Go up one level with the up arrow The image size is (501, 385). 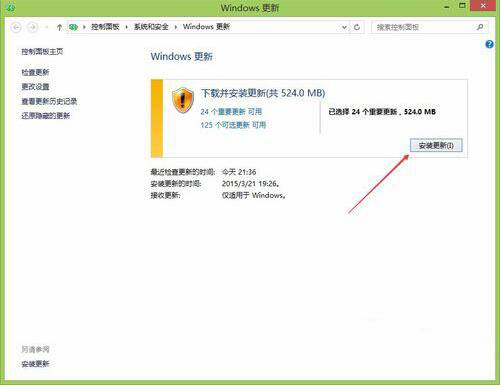pyautogui.click(x=59, y=27)
